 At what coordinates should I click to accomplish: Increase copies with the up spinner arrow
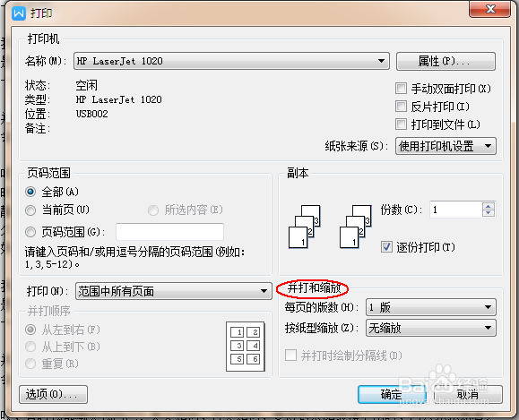point(489,206)
